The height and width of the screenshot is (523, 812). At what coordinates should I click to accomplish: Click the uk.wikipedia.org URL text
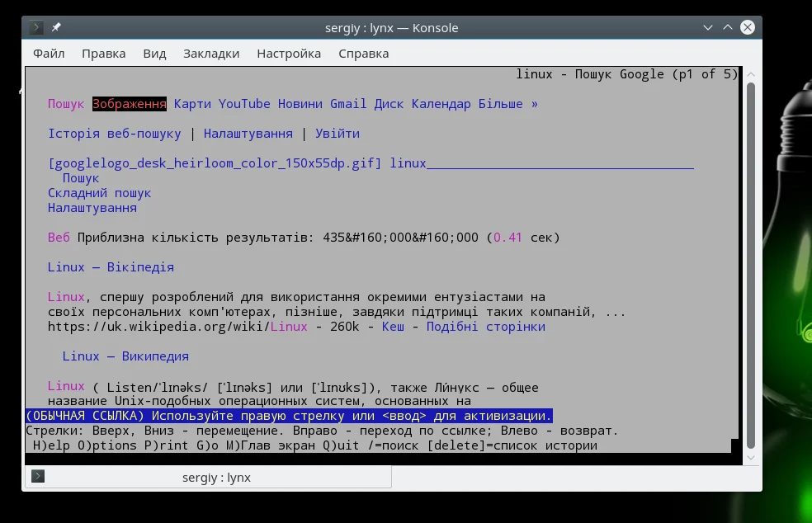click(x=177, y=327)
